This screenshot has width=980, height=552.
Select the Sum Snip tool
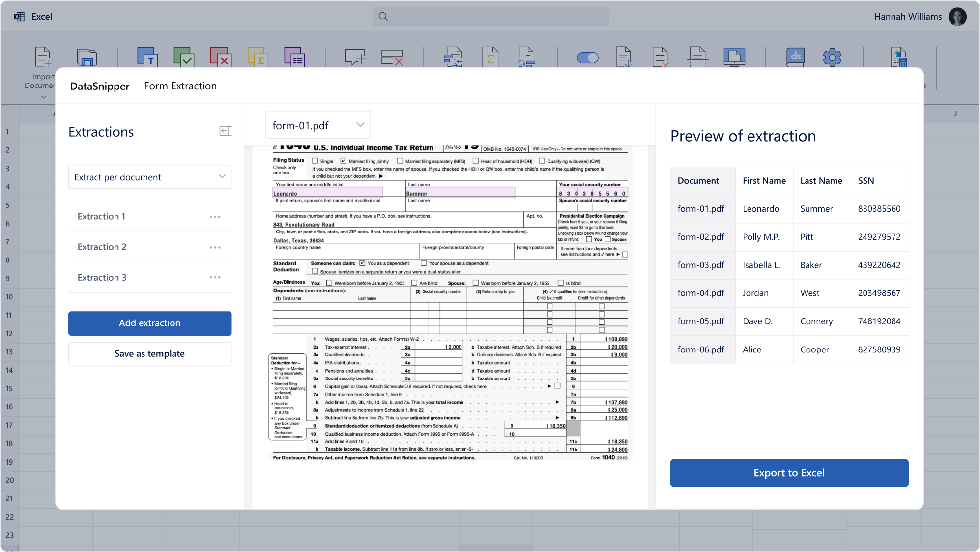(x=258, y=57)
